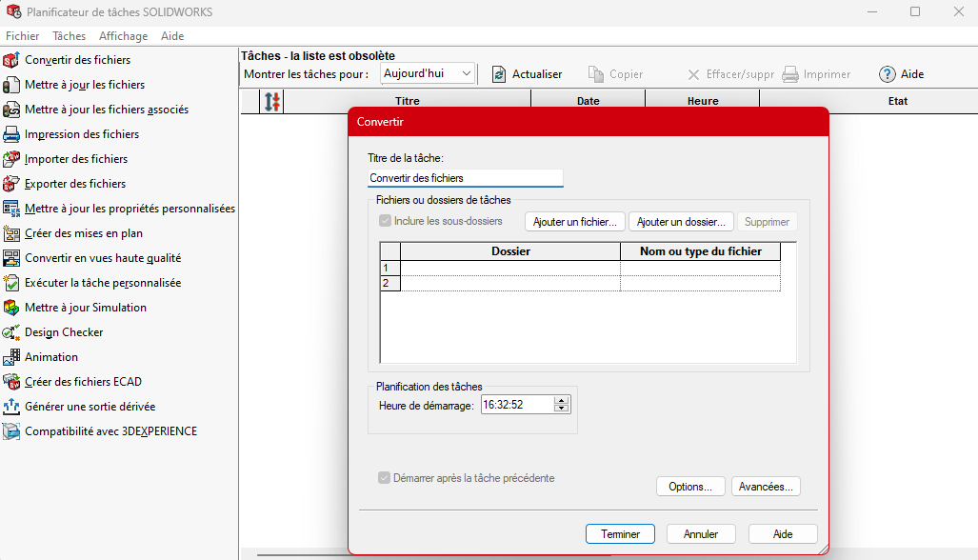Maximize the Planificateur de tâches window
The image size is (978, 560).
pos(915,11)
